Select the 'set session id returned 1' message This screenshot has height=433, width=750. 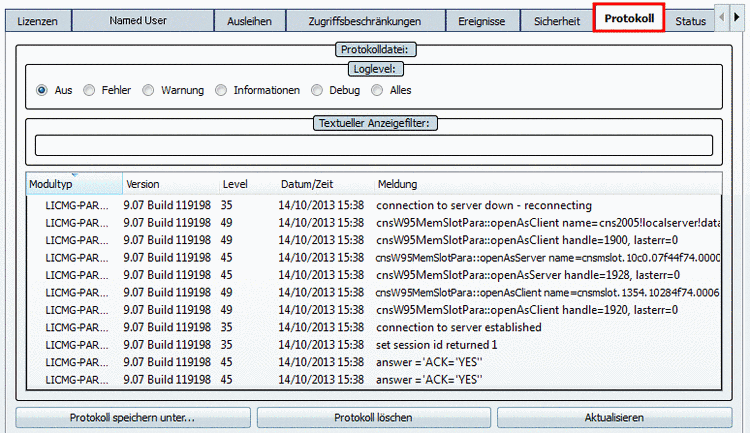[437, 345]
